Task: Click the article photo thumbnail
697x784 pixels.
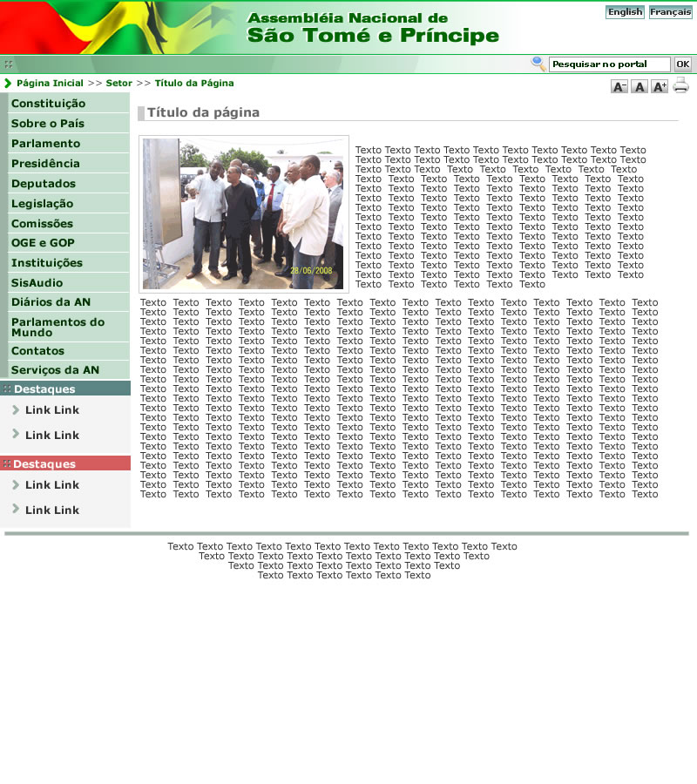Action: [x=243, y=213]
